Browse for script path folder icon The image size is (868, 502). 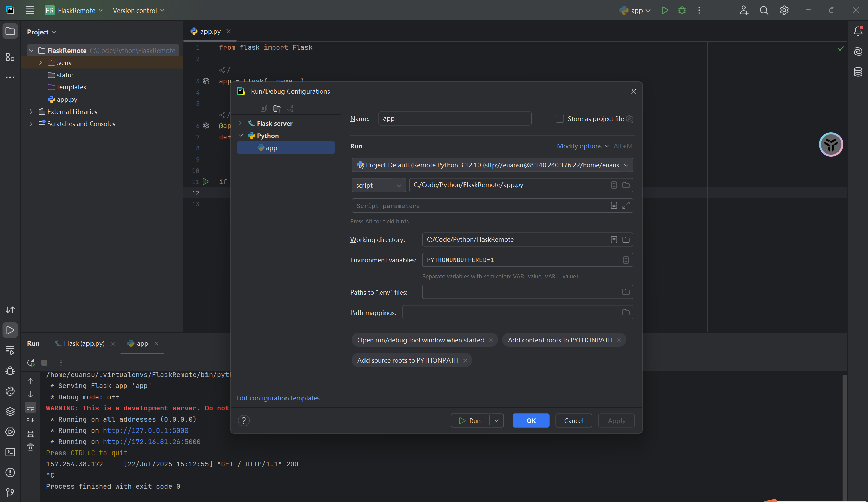click(626, 185)
